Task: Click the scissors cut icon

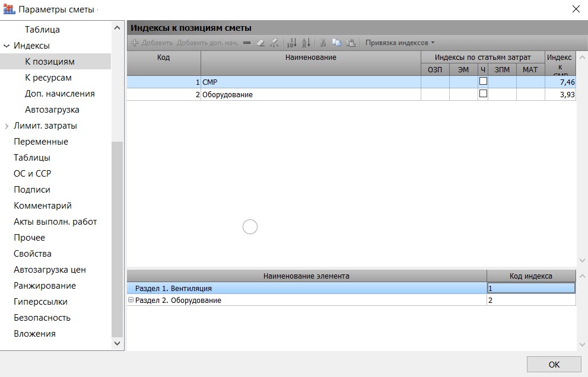Action: (x=323, y=43)
